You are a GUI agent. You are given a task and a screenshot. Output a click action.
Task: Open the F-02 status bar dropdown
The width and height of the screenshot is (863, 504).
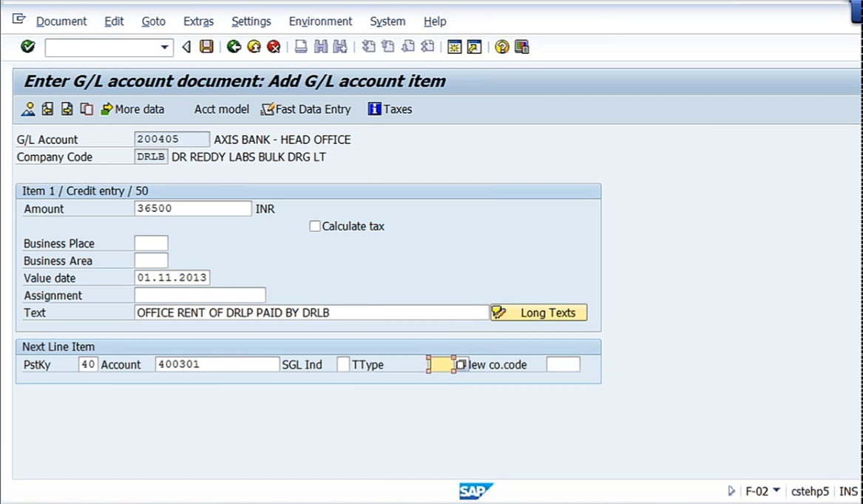pyautogui.click(x=776, y=490)
